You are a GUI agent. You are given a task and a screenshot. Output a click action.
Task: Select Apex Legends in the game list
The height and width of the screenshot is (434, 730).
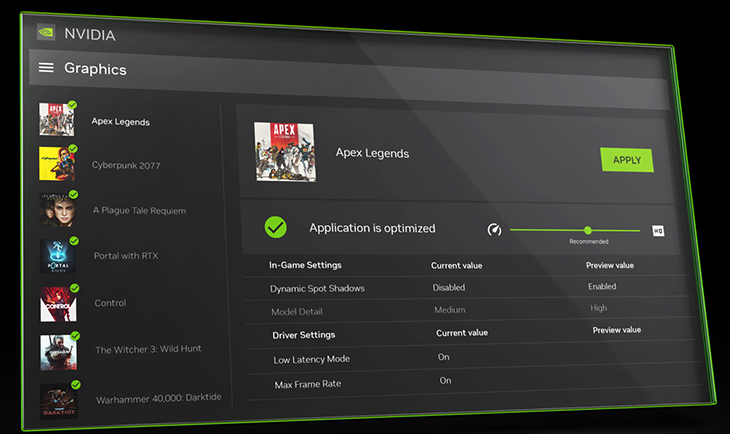(x=121, y=122)
